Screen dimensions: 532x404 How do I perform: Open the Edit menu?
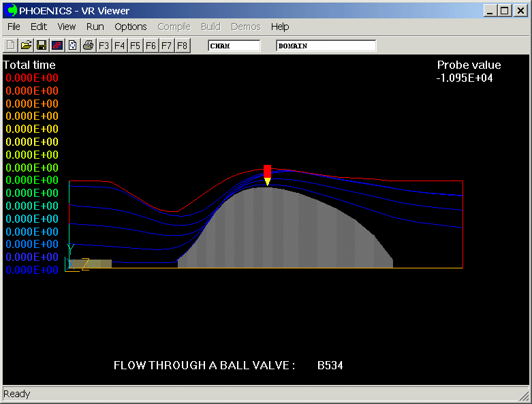[x=39, y=27]
